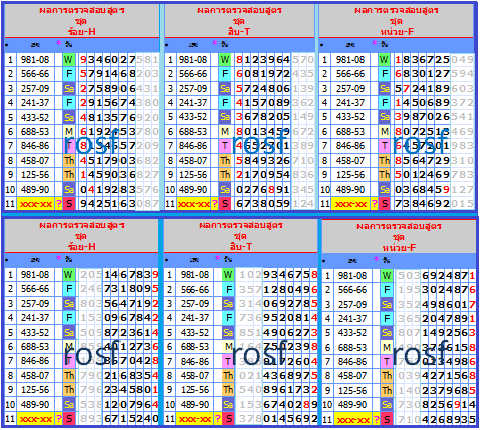Screen dimensions: 481x430
Task: Click the W cell beside 102 9346758
Action: tap(228, 275)
